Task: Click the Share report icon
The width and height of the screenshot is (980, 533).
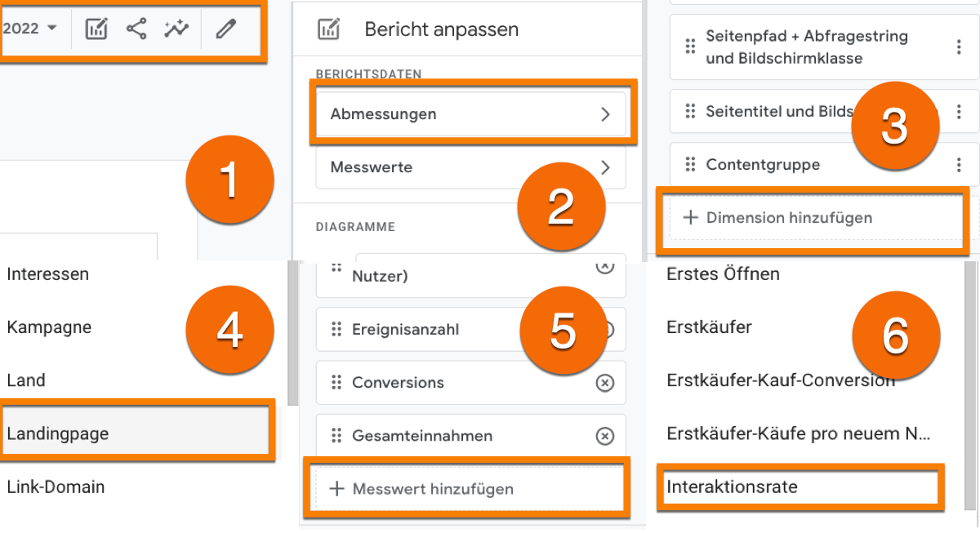Action: tap(136, 29)
